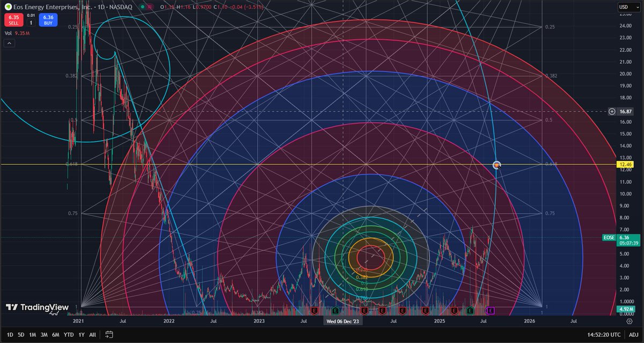Screen dimensions: 644x343
Task: Click the plus icon beside 16.87 price
Action: [612, 111]
